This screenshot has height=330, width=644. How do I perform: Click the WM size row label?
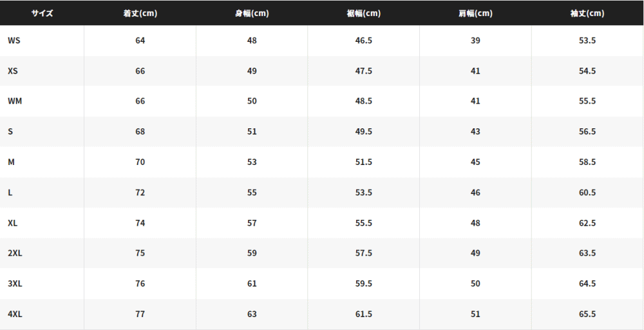pyautogui.click(x=15, y=101)
